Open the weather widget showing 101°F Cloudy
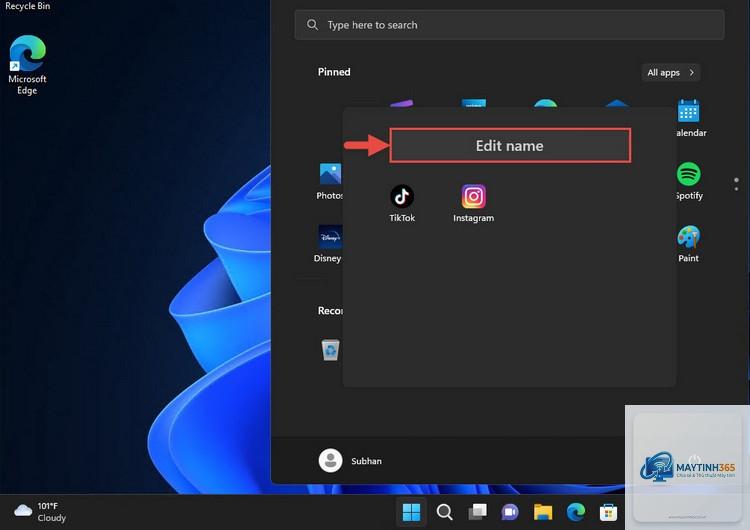The width and height of the screenshot is (750, 530). tap(40, 512)
